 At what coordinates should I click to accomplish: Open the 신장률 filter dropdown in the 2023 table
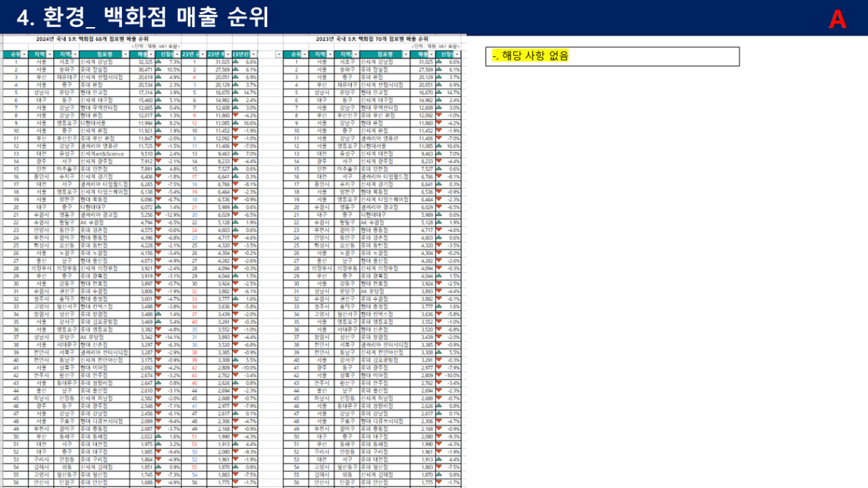(x=458, y=54)
